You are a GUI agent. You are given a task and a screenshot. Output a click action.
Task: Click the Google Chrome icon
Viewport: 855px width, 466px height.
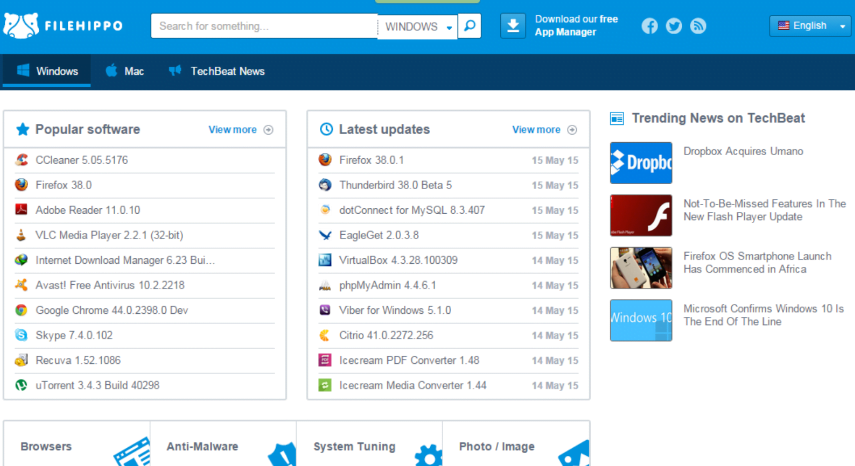pos(21,310)
